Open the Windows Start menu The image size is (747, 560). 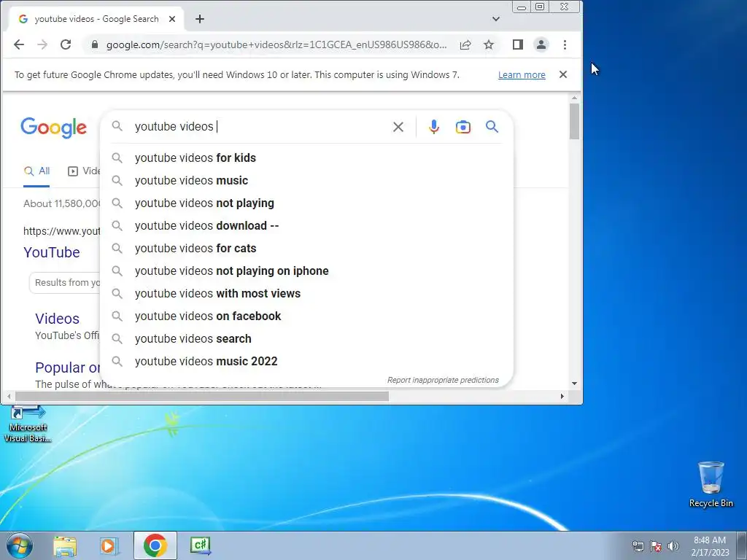[20, 545]
